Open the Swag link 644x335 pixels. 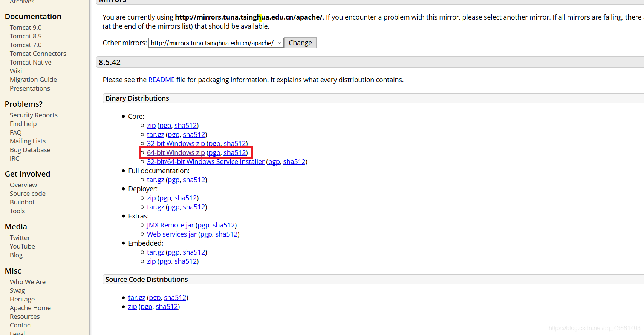(17, 290)
